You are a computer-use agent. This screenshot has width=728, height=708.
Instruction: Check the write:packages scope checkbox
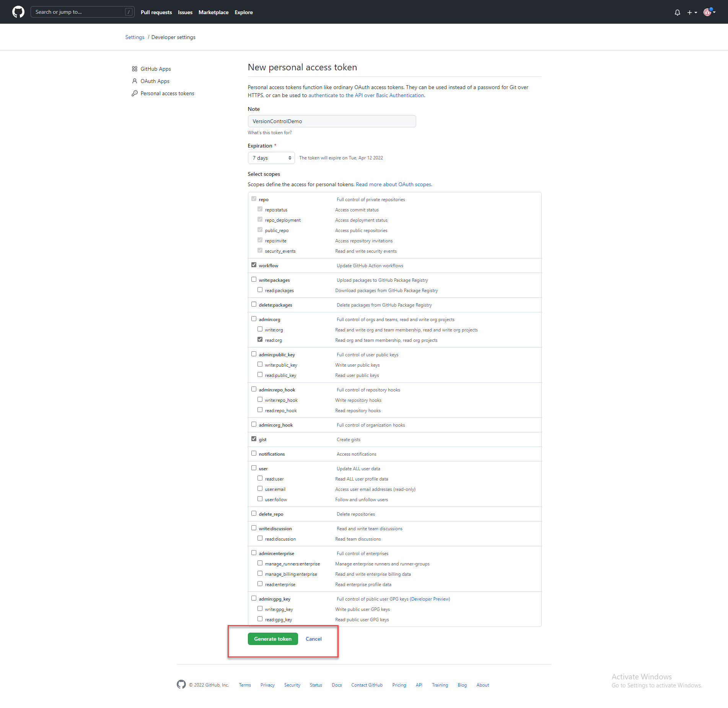click(x=254, y=279)
